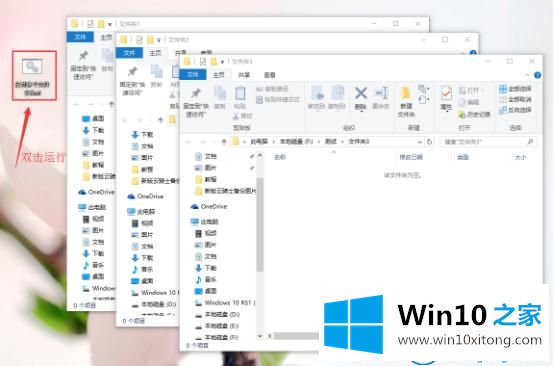
Task: Select 本地磁盘 (D:) in front window sidebar
Action: (x=217, y=314)
